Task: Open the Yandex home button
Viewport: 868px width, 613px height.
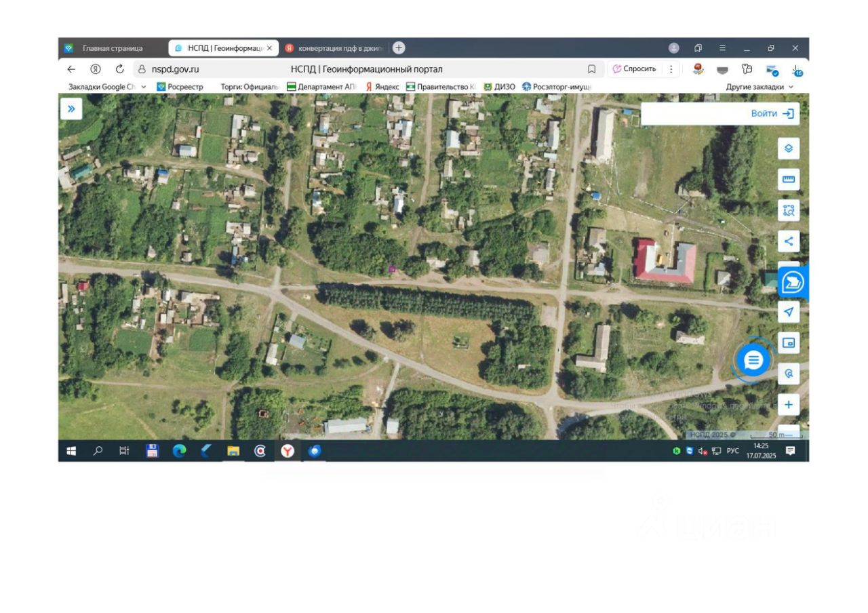Action: [x=96, y=68]
